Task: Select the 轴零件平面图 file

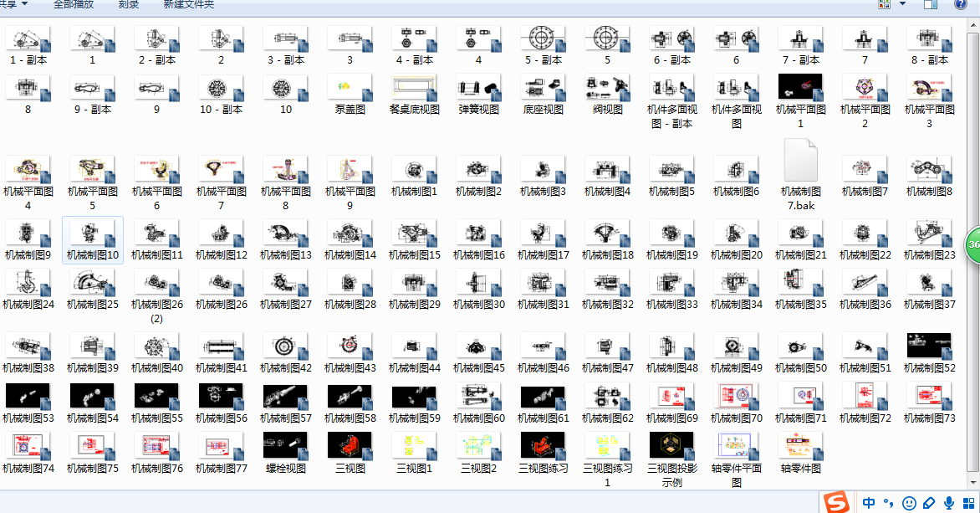Action: tap(736, 460)
